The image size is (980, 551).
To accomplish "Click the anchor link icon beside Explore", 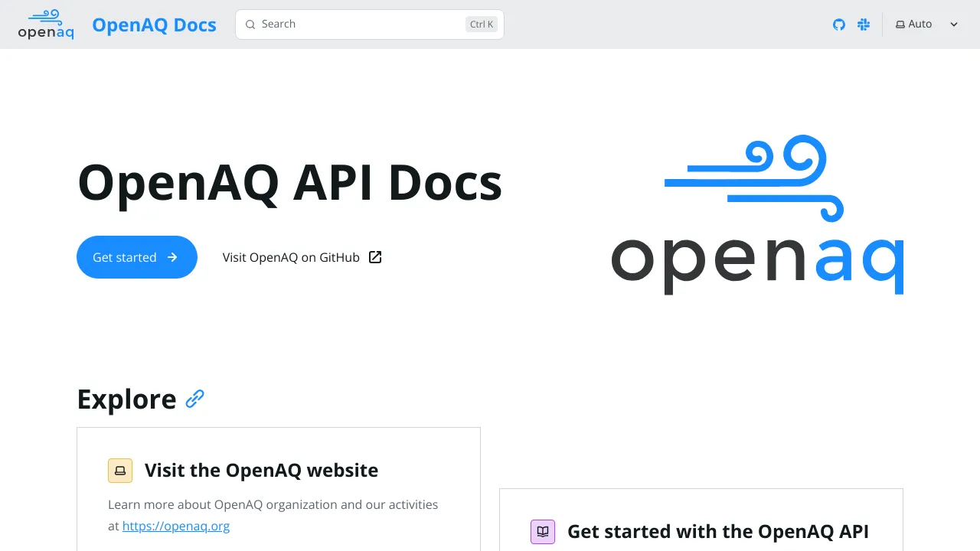I will [x=195, y=399].
